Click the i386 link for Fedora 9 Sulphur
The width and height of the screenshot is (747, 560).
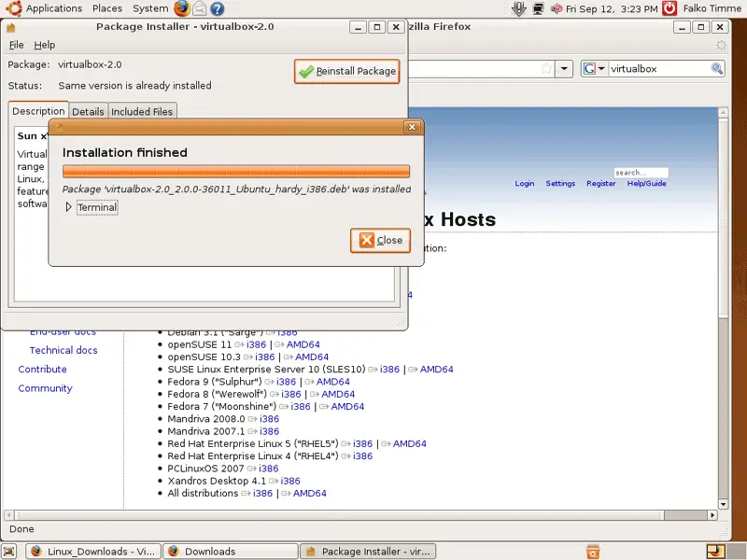coord(287,382)
